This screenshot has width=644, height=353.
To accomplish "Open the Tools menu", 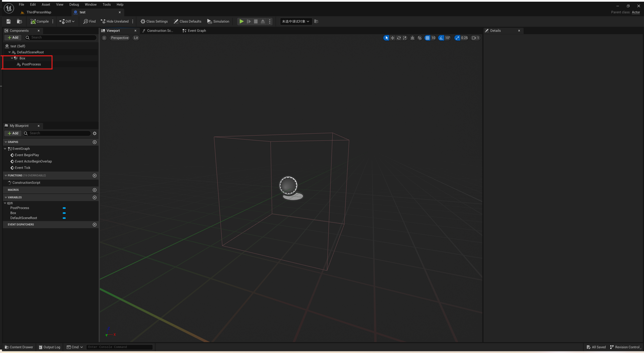I will (x=106, y=5).
